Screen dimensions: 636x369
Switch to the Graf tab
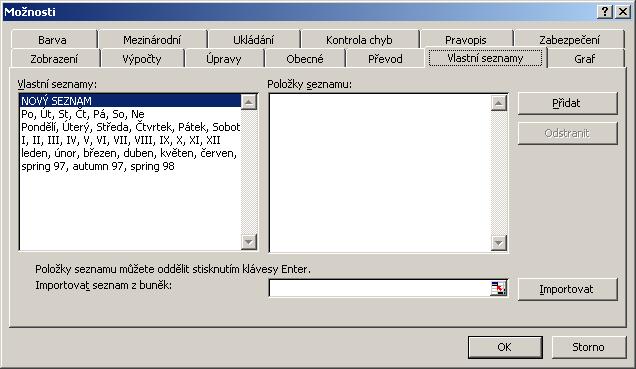tap(585, 59)
